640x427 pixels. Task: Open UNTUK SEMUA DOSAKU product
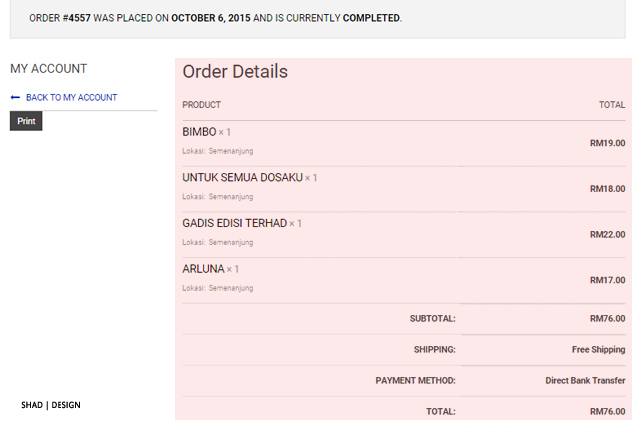[x=242, y=178]
